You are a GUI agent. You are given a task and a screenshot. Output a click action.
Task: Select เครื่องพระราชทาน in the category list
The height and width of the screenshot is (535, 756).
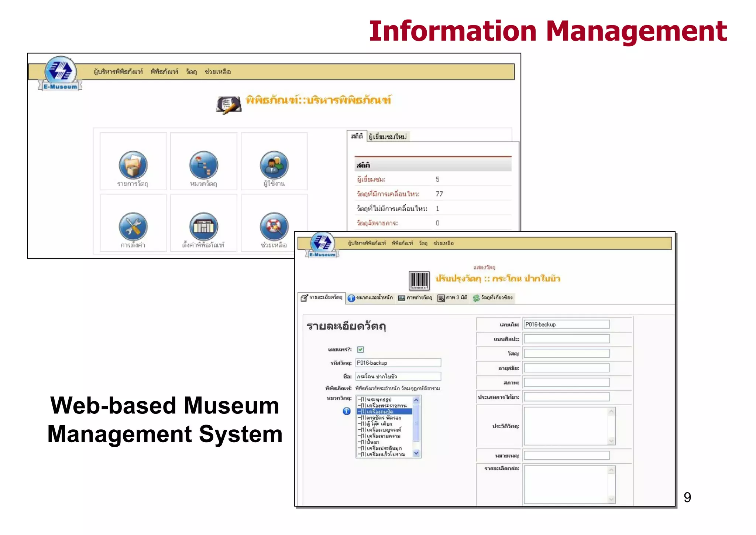pos(384,405)
